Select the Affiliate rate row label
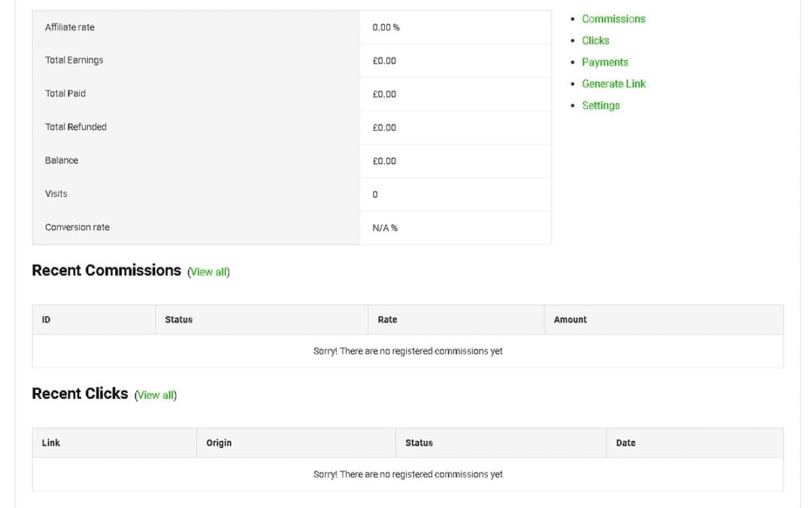Image resolution: width=812 pixels, height=508 pixels. [x=70, y=28]
